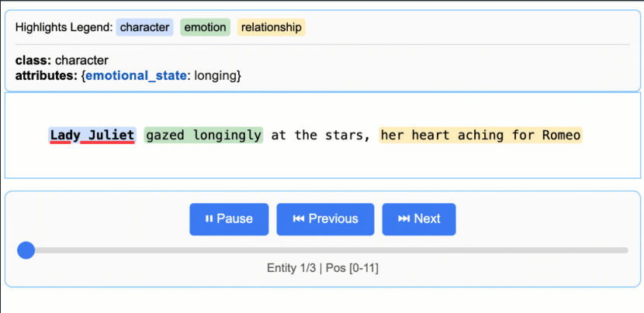The width and height of the screenshot is (644, 313).
Task: Click the Entity 1/3 position status text
Action: click(323, 268)
